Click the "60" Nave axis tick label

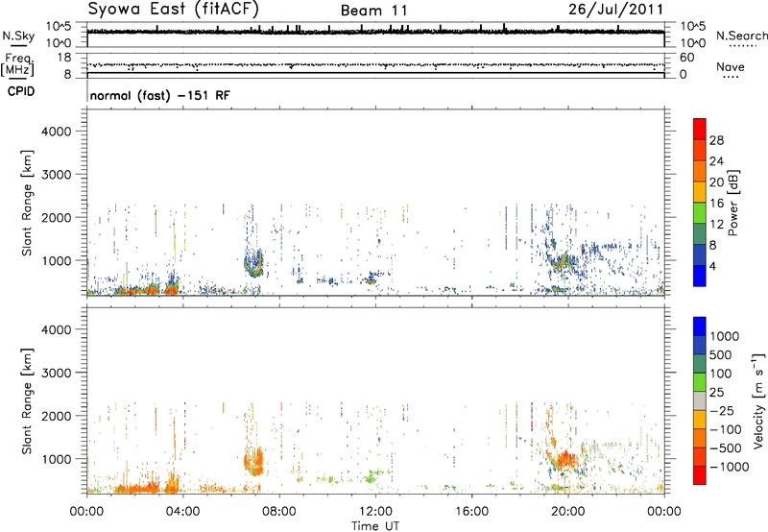pos(686,58)
